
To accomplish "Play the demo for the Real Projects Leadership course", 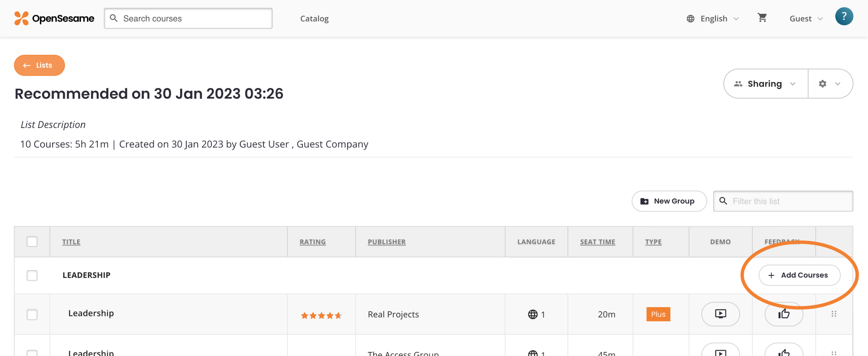I will pyautogui.click(x=720, y=314).
